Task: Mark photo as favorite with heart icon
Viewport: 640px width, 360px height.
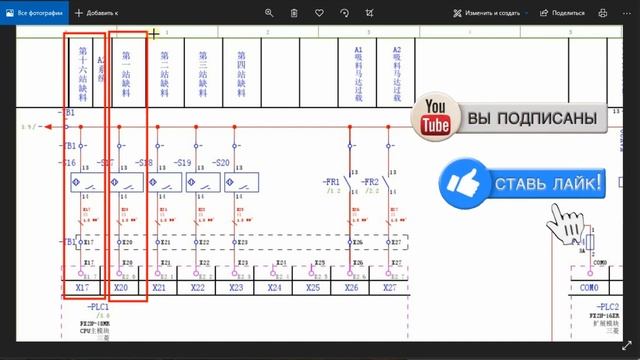Action: (319, 13)
